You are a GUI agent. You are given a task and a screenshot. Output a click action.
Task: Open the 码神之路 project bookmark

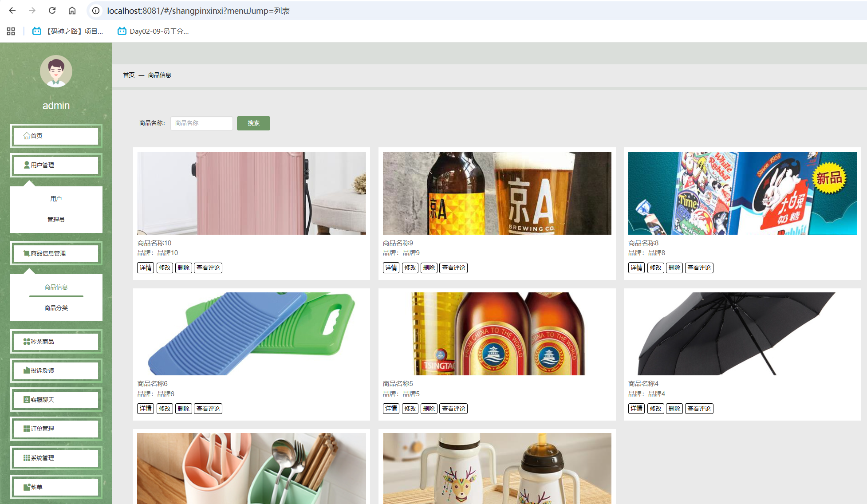[68, 31]
